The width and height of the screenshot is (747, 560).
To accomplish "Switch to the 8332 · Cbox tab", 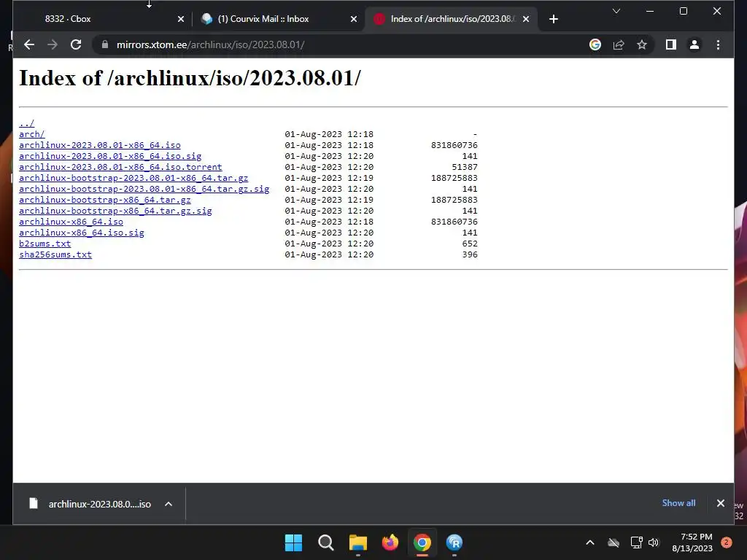I will (102, 19).
